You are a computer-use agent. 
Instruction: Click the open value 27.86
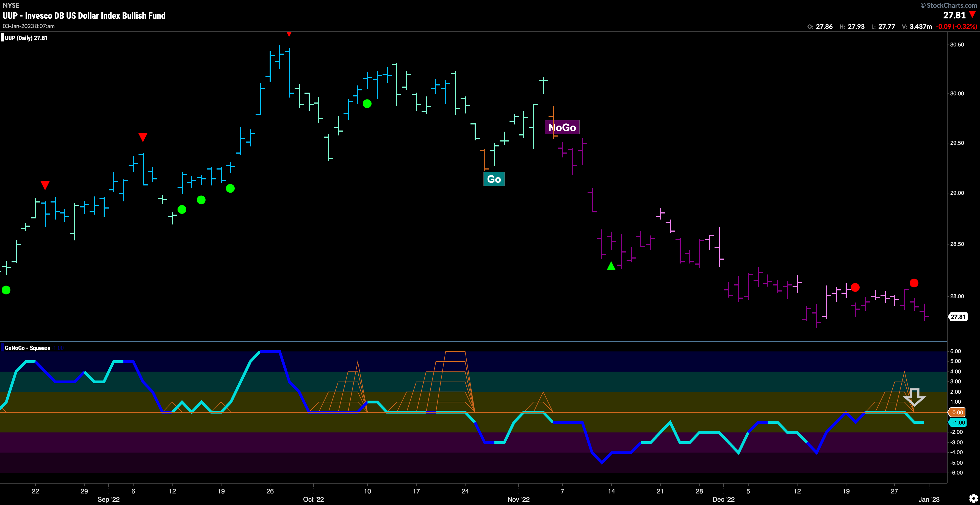[824, 27]
